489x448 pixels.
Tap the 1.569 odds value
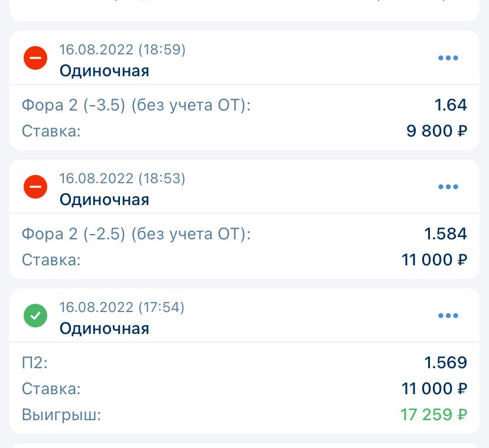click(x=446, y=363)
